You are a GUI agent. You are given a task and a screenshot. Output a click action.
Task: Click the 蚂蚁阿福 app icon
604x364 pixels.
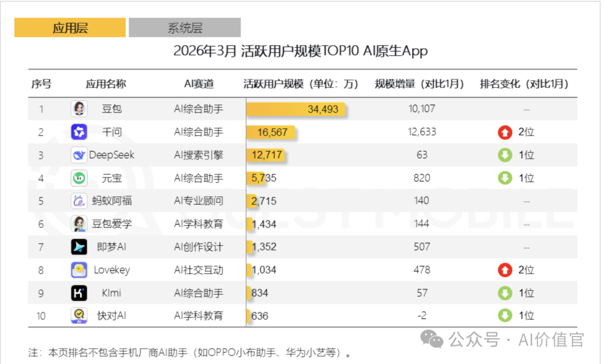(79, 201)
